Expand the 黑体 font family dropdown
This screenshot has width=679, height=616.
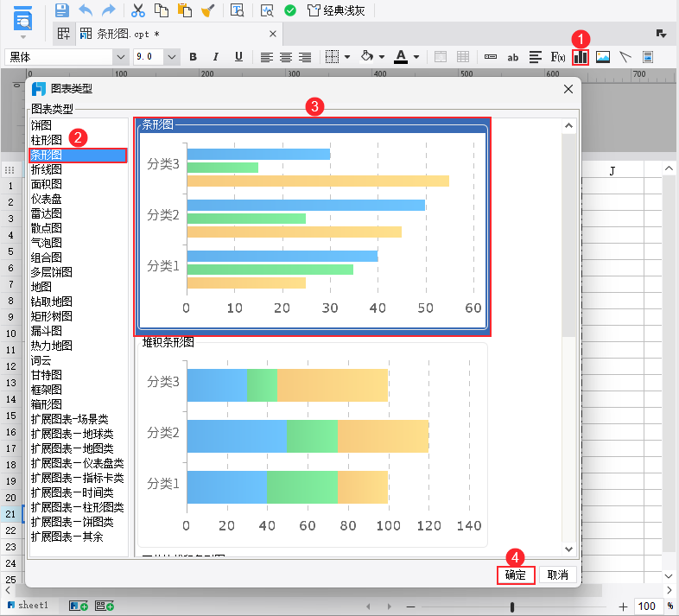coord(120,57)
